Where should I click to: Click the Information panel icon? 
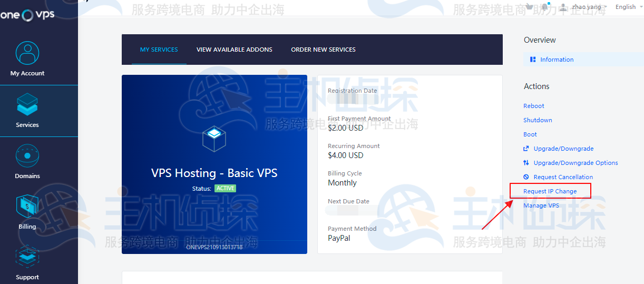[533, 60]
